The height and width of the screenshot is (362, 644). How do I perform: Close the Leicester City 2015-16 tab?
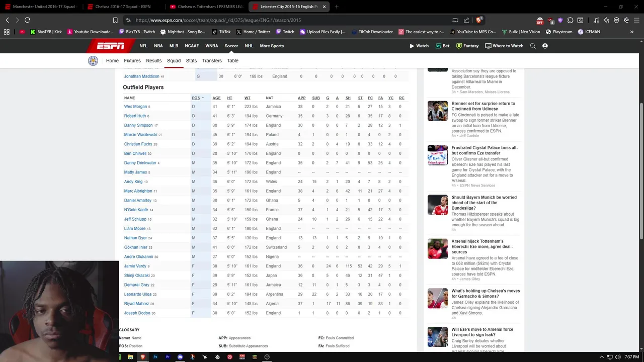tap(324, 7)
